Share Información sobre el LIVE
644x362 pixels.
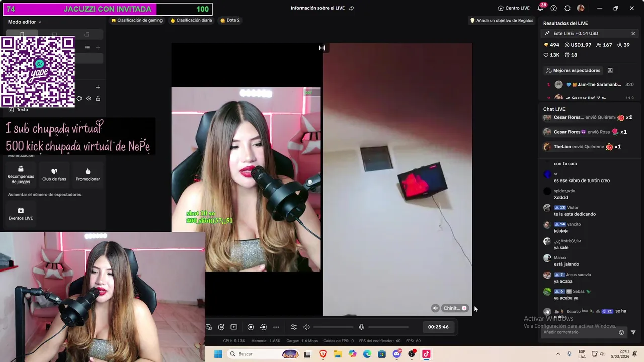[352, 8]
